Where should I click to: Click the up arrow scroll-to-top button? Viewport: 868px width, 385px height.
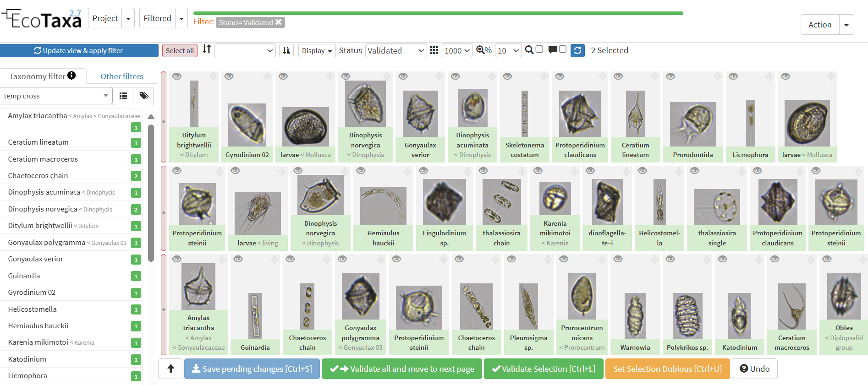[x=170, y=369]
